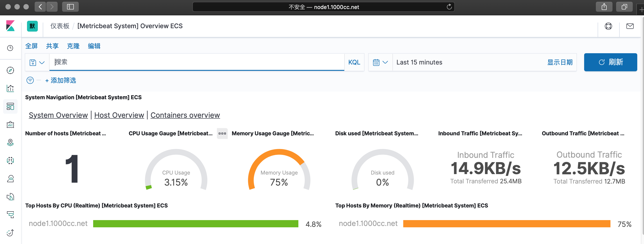Open Discover from the compass sidebar icon
Image resolution: width=644 pixels, height=244 pixels.
pos(10,70)
